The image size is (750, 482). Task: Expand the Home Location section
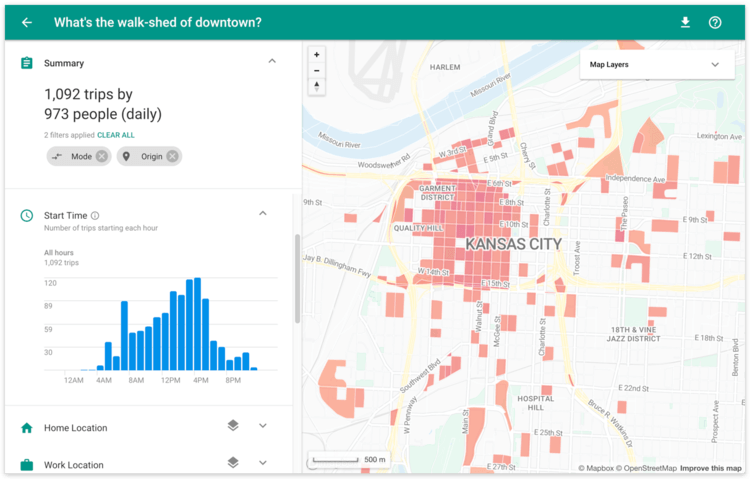263,426
